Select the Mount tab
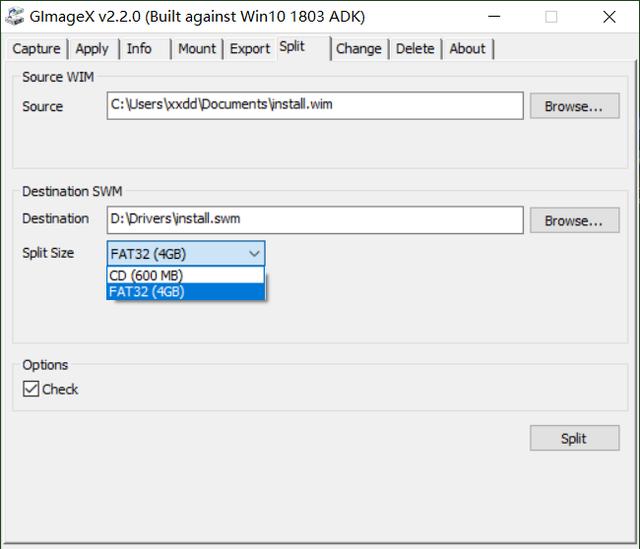The image size is (640, 549). [x=197, y=49]
